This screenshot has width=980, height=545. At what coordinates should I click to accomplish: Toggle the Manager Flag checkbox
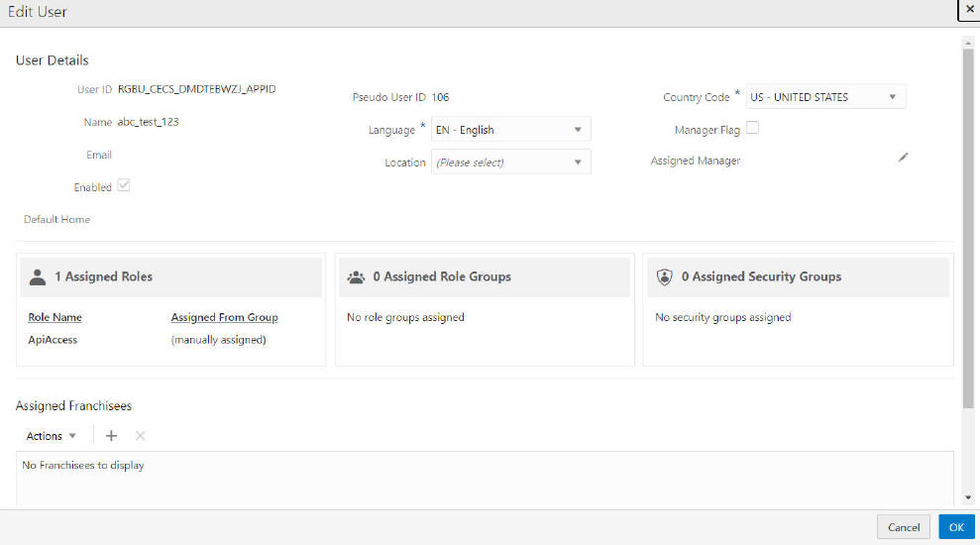[752, 128]
